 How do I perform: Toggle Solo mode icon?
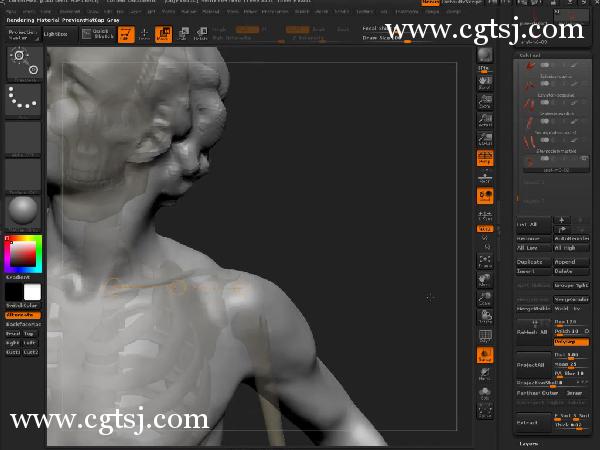(x=485, y=393)
